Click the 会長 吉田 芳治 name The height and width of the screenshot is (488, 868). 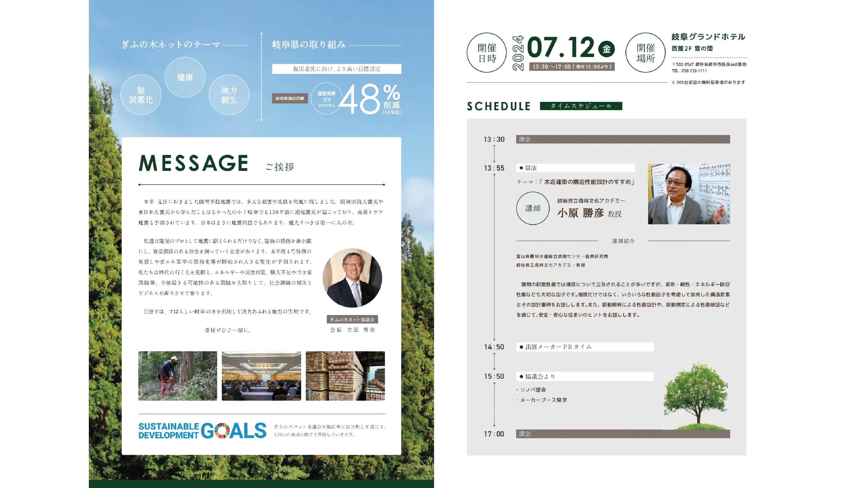pos(352,330)
